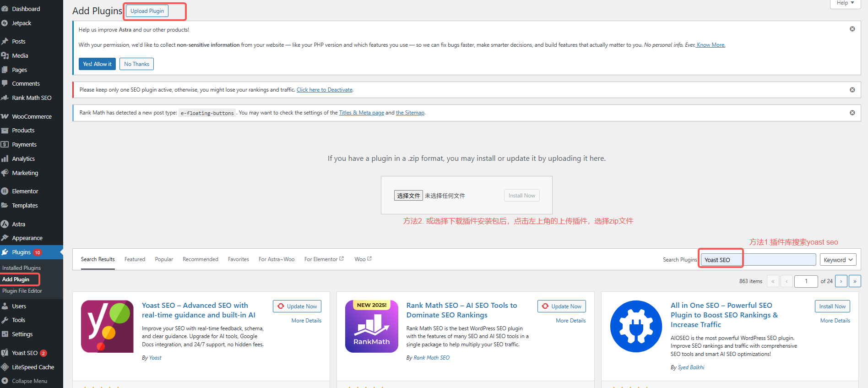This screenshot has height=388, width=868.
Task: Dismiss the Astra improvement notice
Action: click(852, 29)
